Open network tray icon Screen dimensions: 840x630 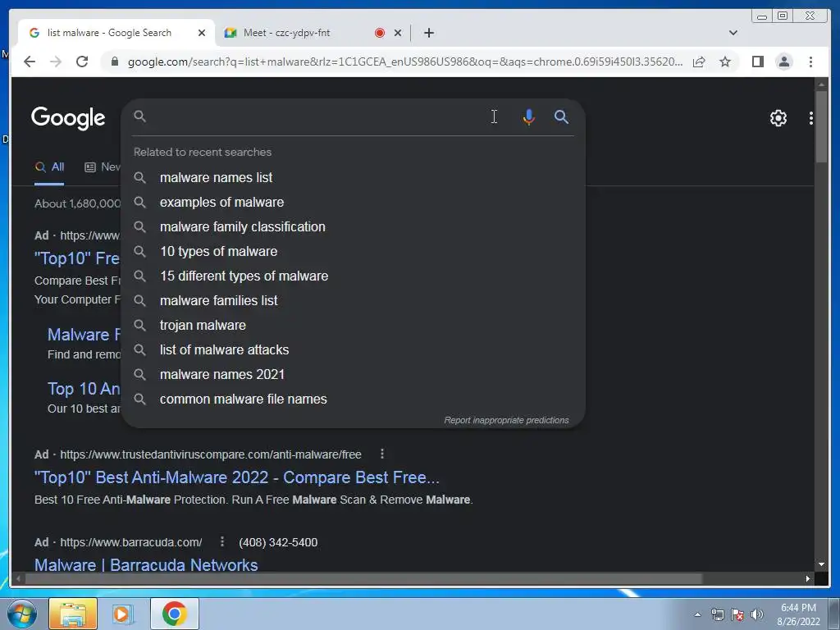pos(717,614)
